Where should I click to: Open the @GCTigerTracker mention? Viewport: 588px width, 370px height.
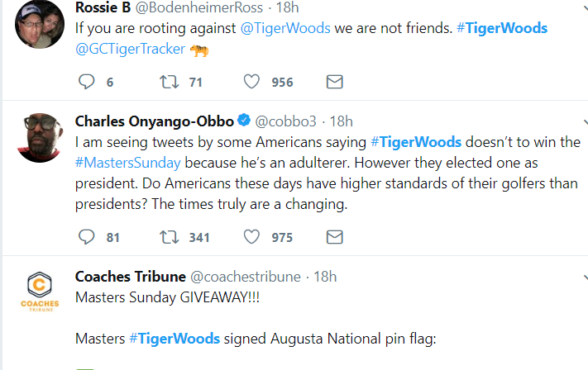pos(129,50)
